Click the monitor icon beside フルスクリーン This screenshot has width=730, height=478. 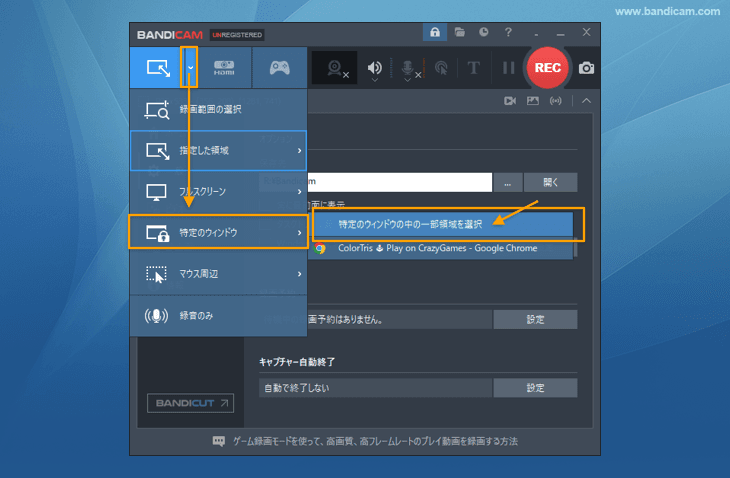coord(156,192)
